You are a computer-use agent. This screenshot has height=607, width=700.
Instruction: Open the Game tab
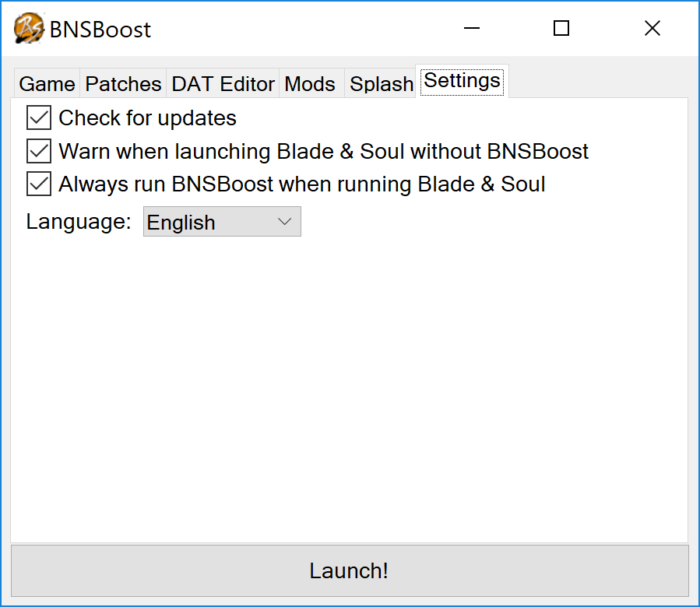click(47, 83)
